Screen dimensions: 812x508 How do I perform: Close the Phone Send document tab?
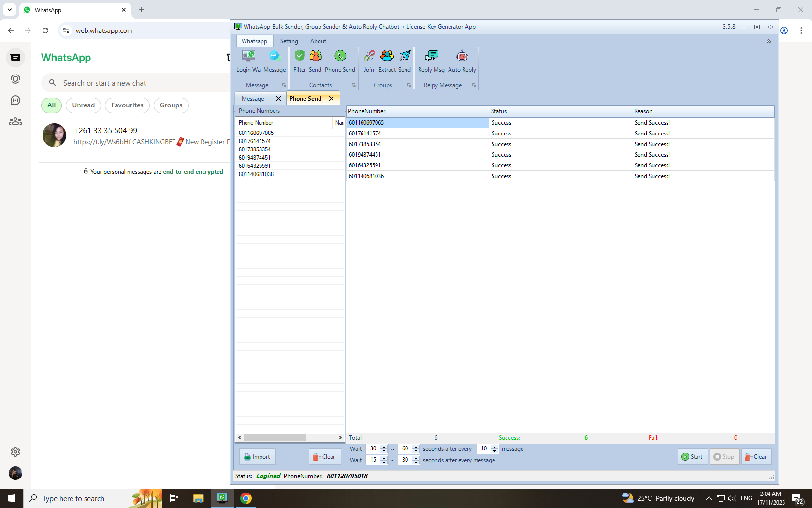tap(331, 99)
